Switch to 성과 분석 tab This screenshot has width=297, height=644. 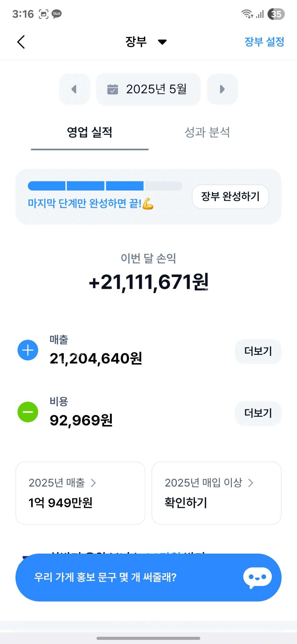[x=207, y=133]
